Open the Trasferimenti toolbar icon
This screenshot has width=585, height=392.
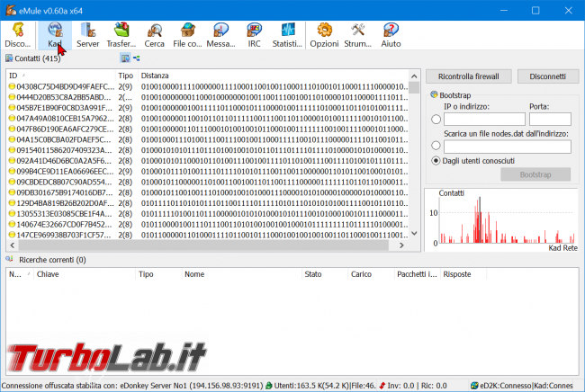(121, 35)
